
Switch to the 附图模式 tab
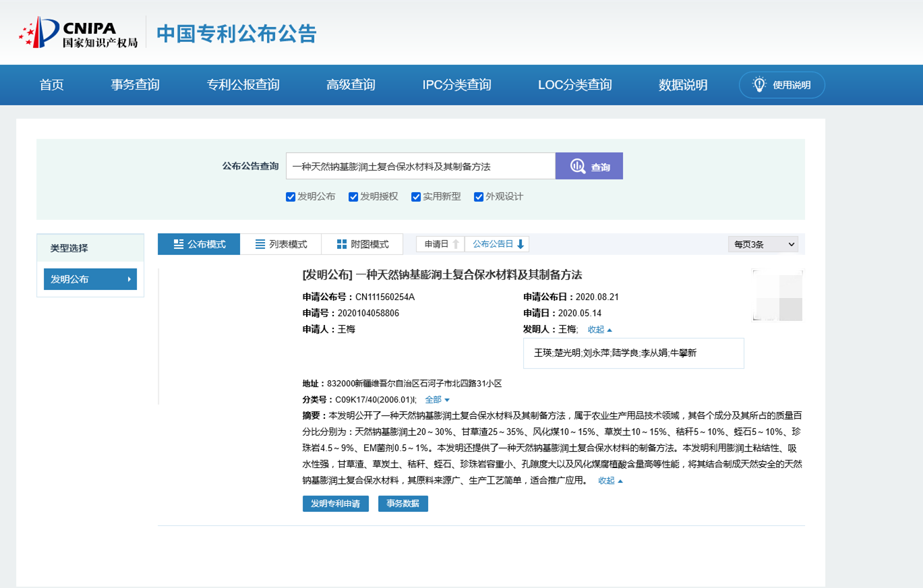[362, 244]
